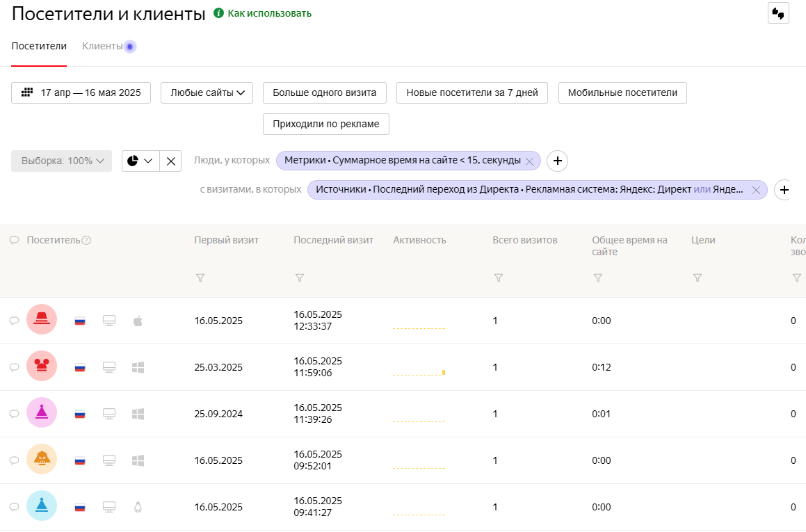Clear segment with the X button
The width and height of the screenshot is (806, 532).
[x=170, y=161]
